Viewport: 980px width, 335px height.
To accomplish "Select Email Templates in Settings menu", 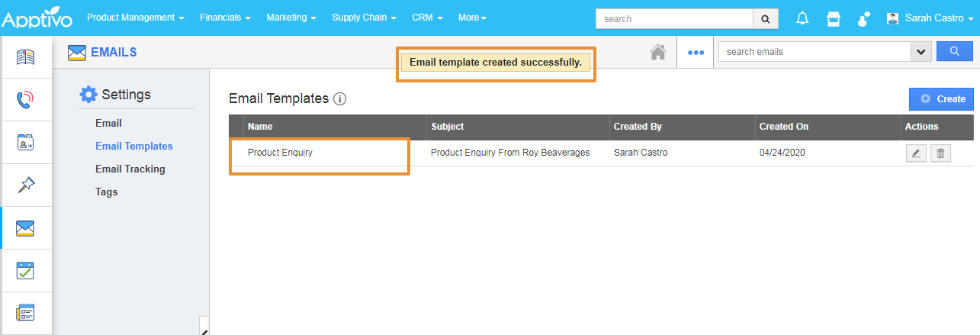I will tap(134, 146).
